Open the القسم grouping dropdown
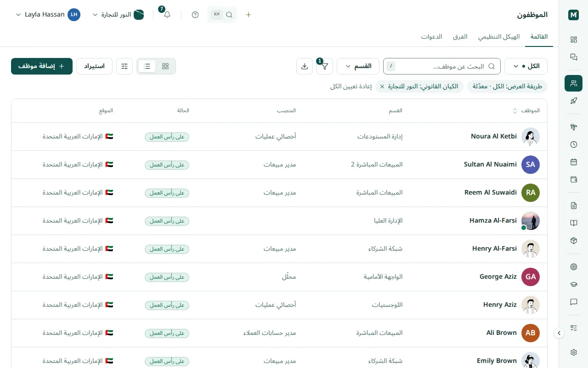The width and height of the screenshot is (588, 368). pos(358,66)
